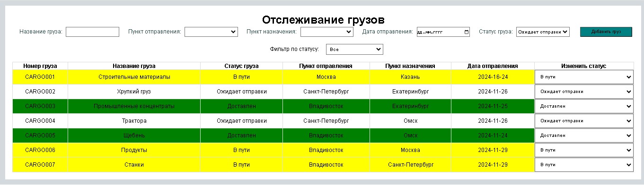Click 'Статус груза' column header
Screen dimensions: 644x186
241,66
